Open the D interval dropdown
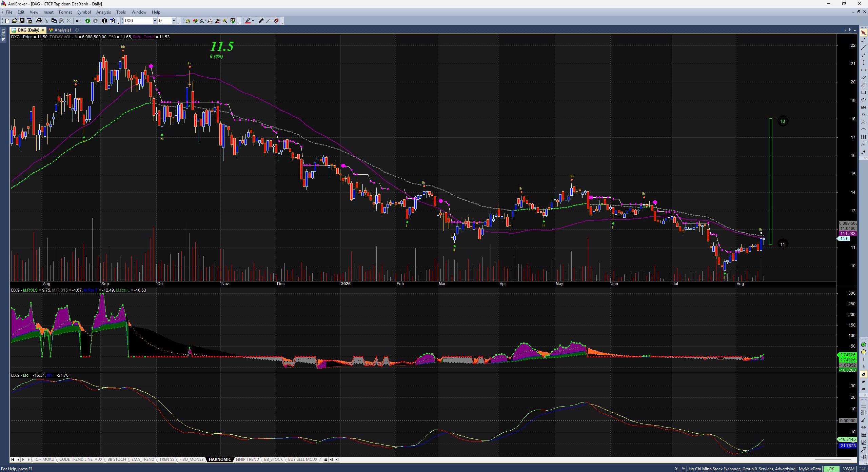The image size is (868, 472). tap(174, 21)
